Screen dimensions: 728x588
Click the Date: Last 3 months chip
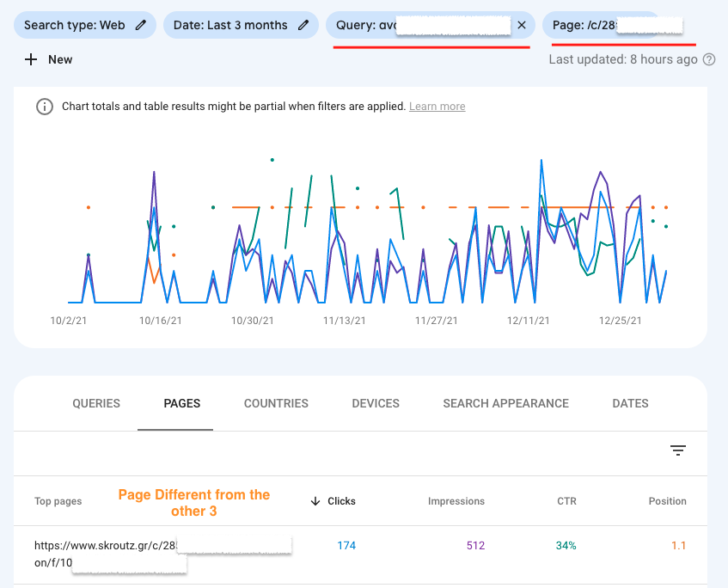click(x=241, y=25)
